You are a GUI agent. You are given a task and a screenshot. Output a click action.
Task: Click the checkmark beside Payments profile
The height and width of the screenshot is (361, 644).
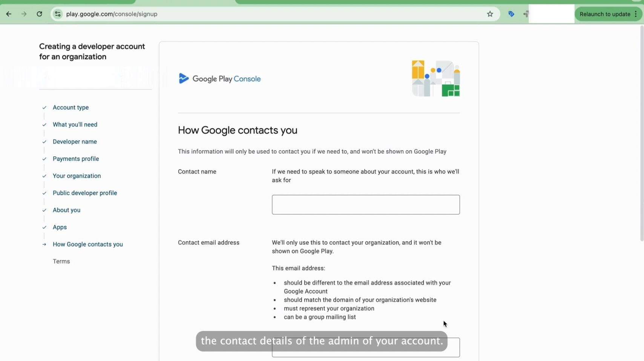pyautogui.click(x=44, y=159)
